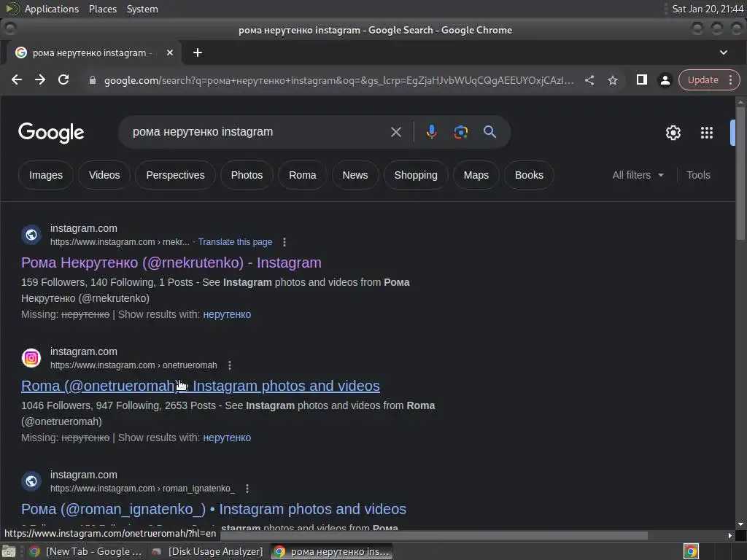
Task: Clear the Google search box
Action: coord(396,132)
